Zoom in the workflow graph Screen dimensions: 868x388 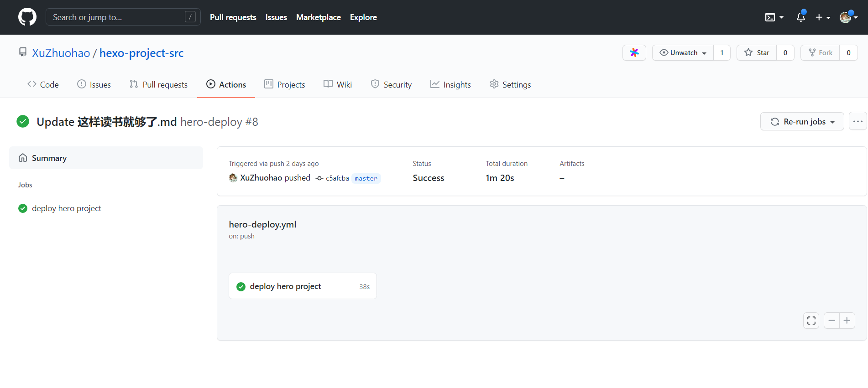[847, 321]
